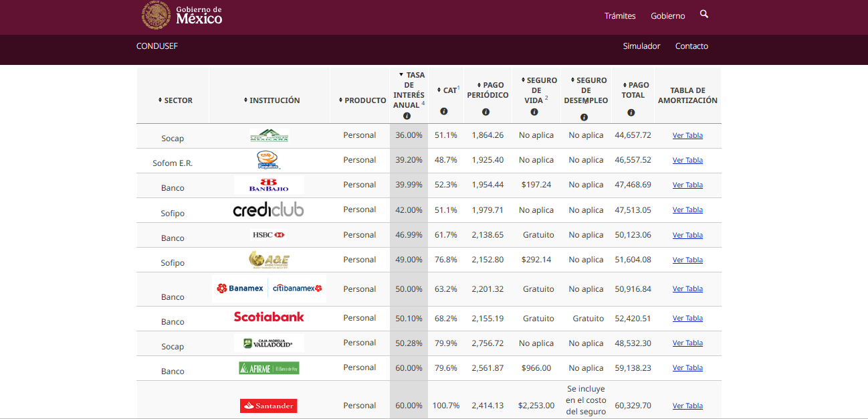Click total payment 44,657.72
This screenshot has height=419, width=868.
click(633, 135)
